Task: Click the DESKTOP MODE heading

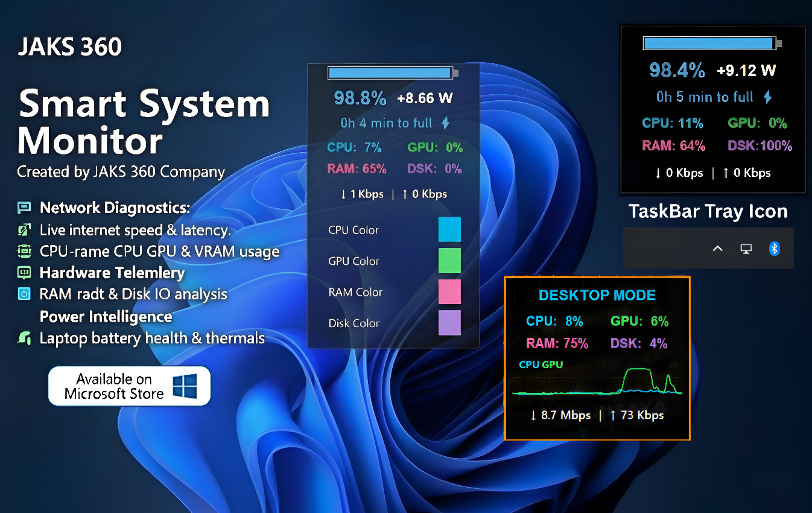Action: pyautogui.click(x=597, y=295)
